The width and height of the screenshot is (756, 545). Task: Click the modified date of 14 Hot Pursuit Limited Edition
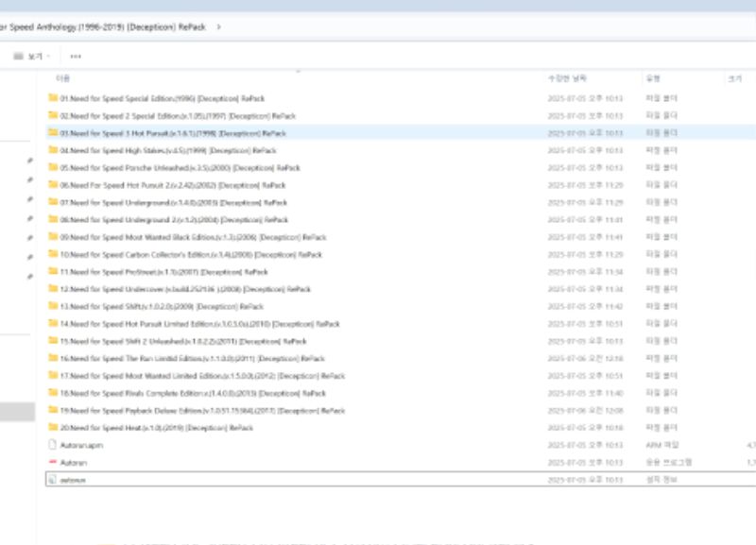pos(585,324)
